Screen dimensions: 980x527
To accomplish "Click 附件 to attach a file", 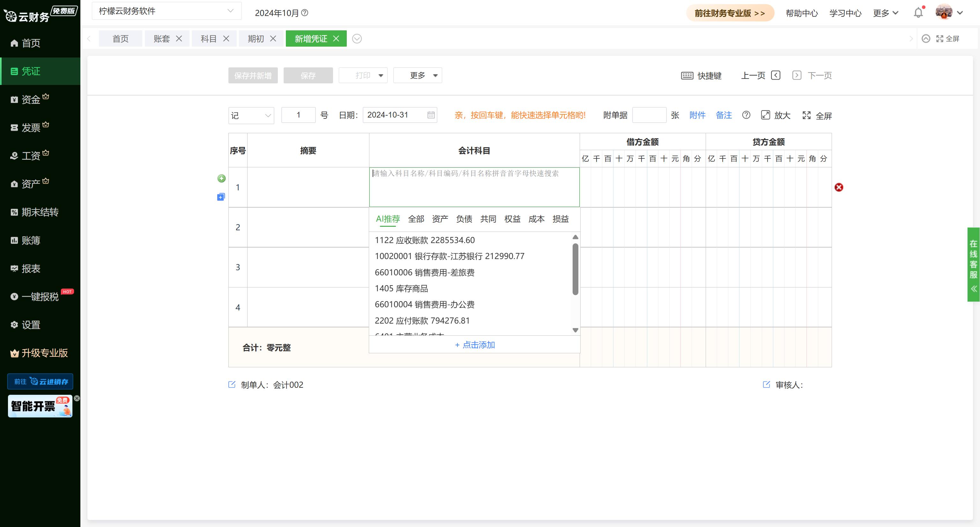I will 697,115.
